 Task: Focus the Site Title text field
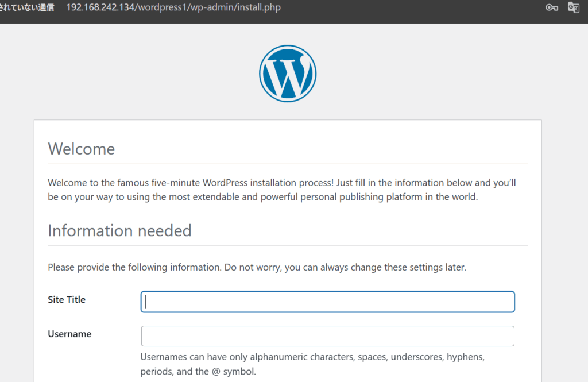pos(327,302)
